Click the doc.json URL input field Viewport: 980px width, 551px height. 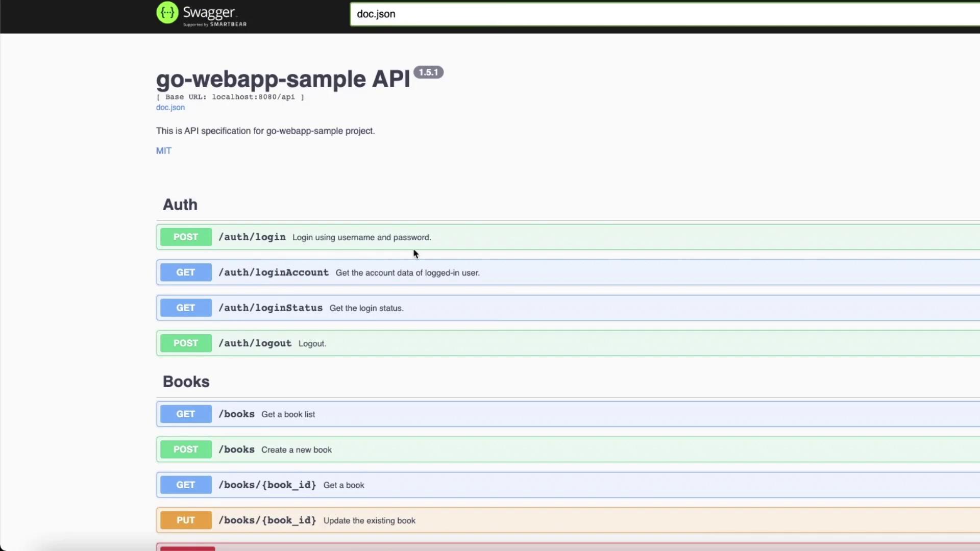coord(664,14)
